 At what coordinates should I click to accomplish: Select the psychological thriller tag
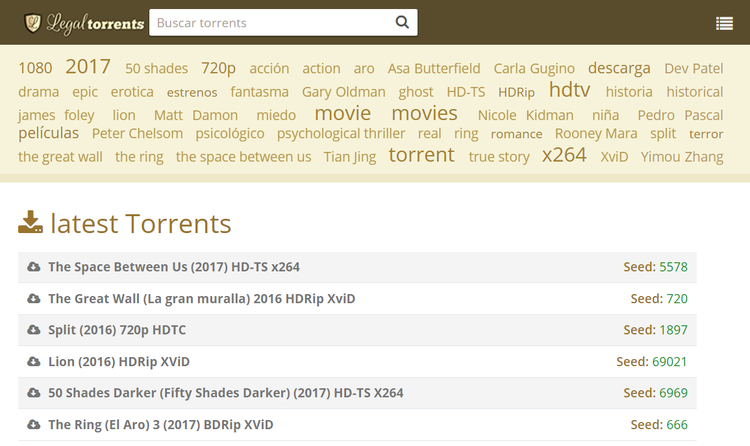pyautogui.click(x=341, y=133)
